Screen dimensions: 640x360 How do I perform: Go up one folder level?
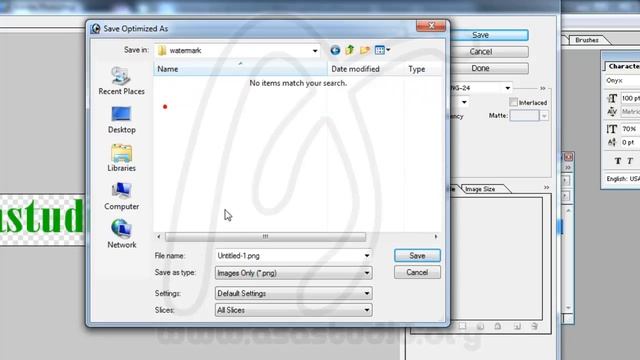click(x=350, y=50)
